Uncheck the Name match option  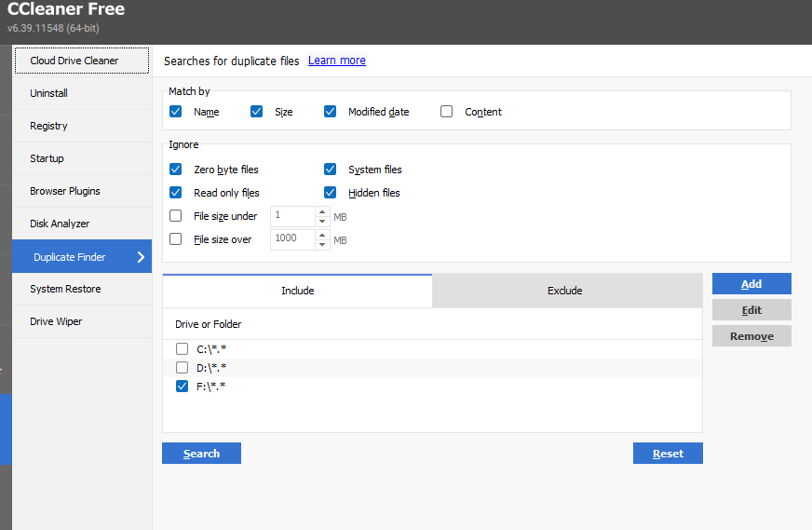pos(176,112)
